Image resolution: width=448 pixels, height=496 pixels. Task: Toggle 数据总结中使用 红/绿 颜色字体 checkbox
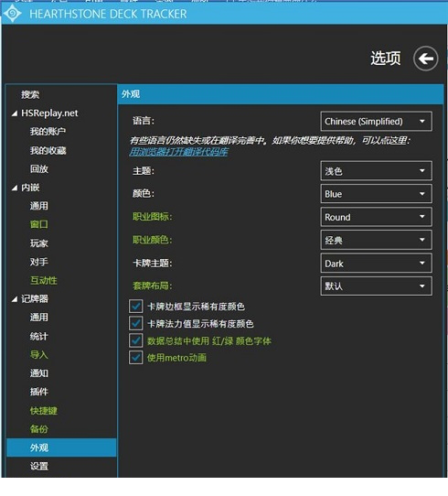click(x=136, y=340)
